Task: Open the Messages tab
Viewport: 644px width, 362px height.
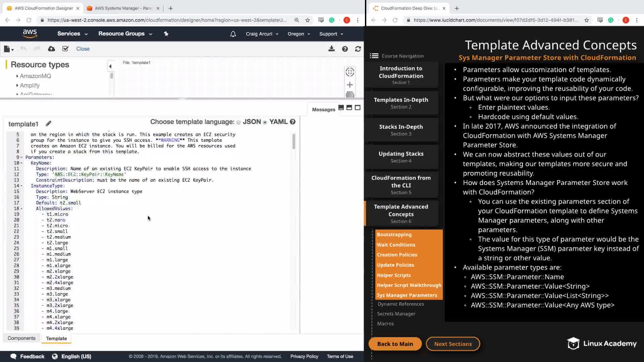Action: (x=323, y=110)
